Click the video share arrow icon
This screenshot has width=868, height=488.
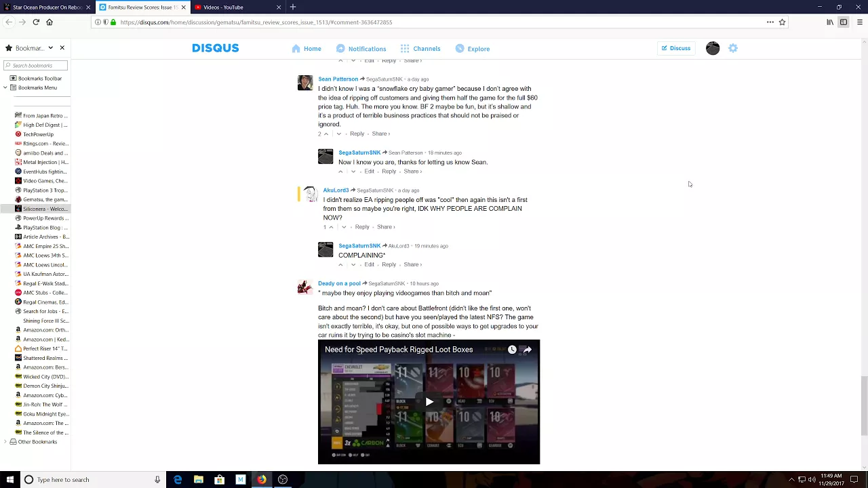[x=527, y=350]
